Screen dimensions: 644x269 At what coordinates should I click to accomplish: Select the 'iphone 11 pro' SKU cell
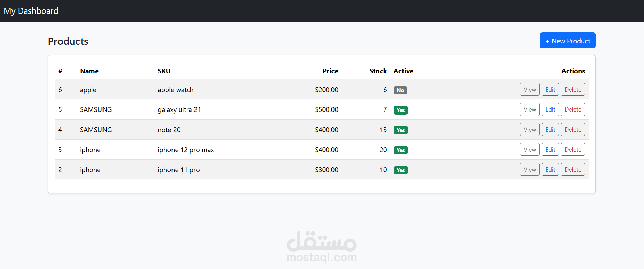pyautogui.click(x=179, y=170)
